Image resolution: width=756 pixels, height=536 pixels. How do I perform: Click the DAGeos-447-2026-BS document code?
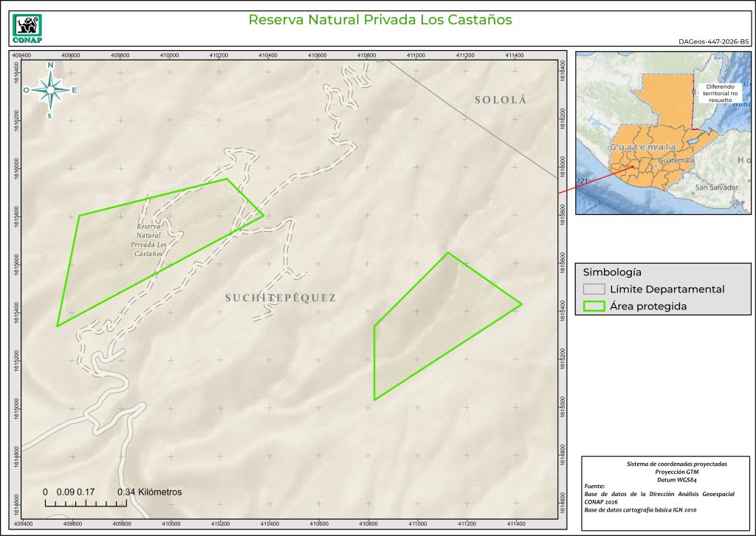(x=713, y=44)
